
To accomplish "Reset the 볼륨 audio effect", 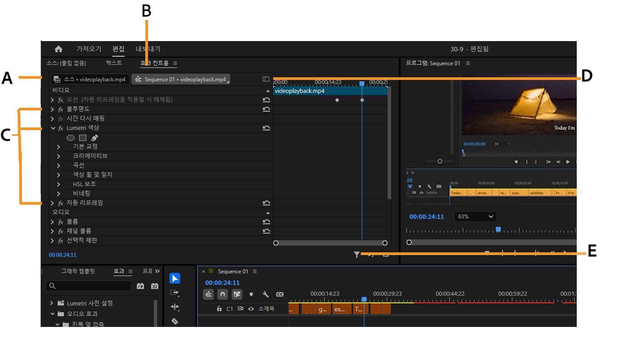I will (x=266, y=222).
